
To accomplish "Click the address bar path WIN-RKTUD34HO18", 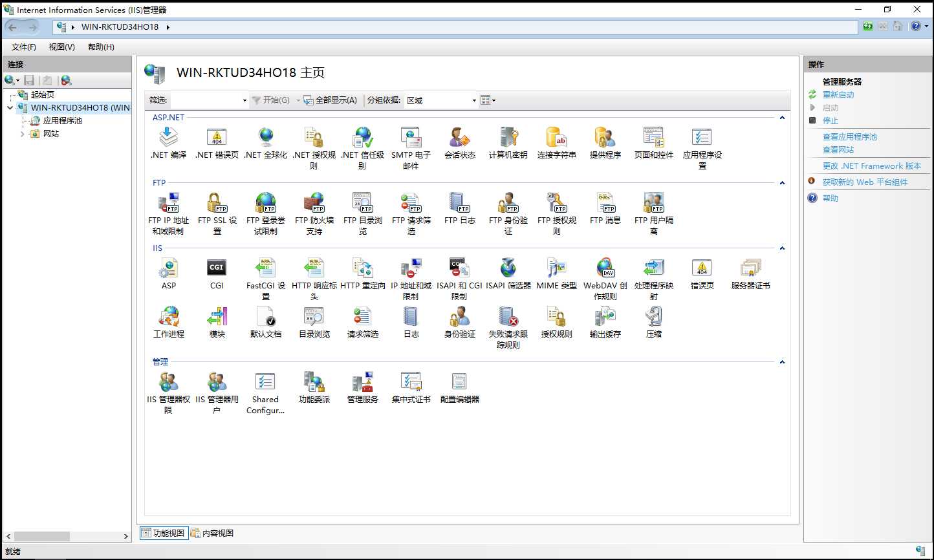I will [x=120, y=27].
